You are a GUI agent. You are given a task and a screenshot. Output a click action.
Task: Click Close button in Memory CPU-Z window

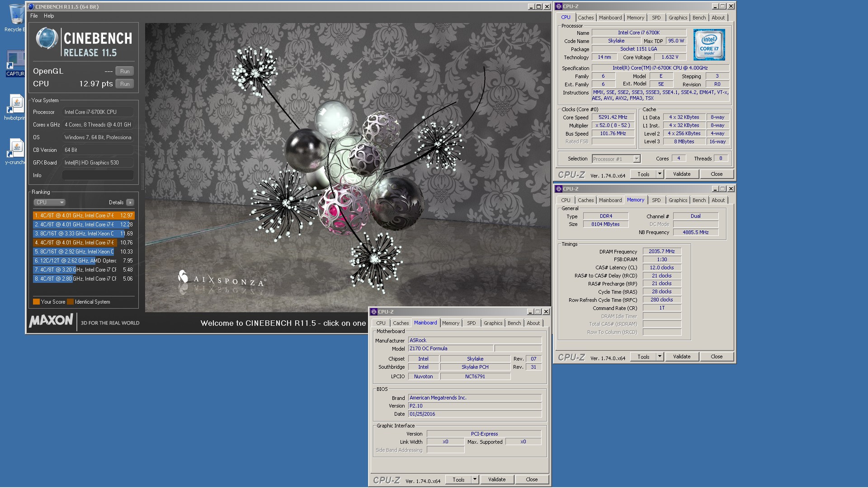[717, 357]
